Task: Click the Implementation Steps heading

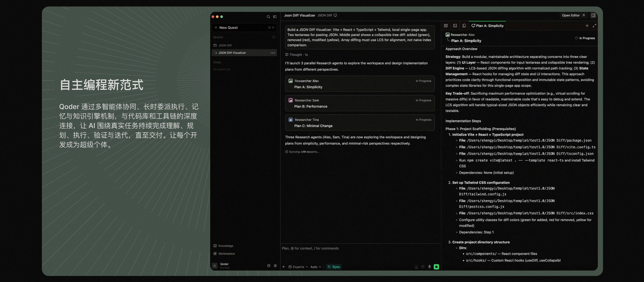Action: tap(463, 121)
